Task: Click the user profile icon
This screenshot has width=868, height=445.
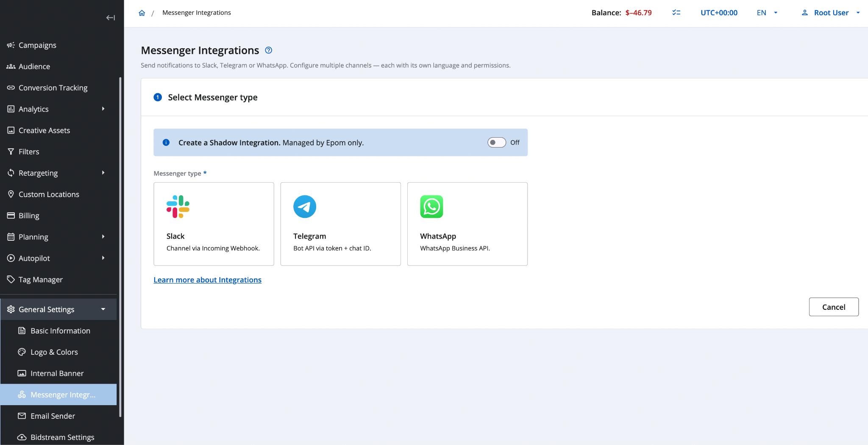Action: coord(805,13)
